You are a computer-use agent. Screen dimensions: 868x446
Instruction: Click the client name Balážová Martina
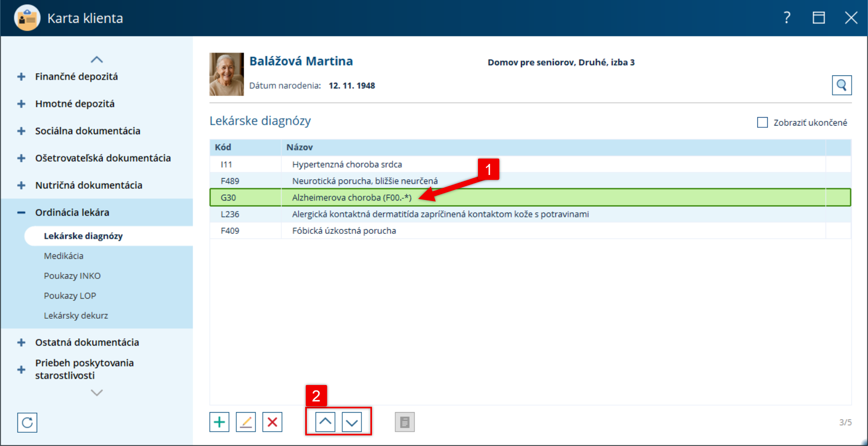click(x=301, y=61)
